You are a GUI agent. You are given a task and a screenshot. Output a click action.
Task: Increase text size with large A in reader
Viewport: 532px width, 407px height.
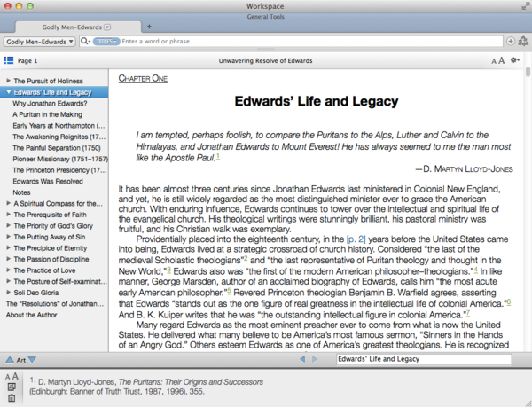coord(501,60)
